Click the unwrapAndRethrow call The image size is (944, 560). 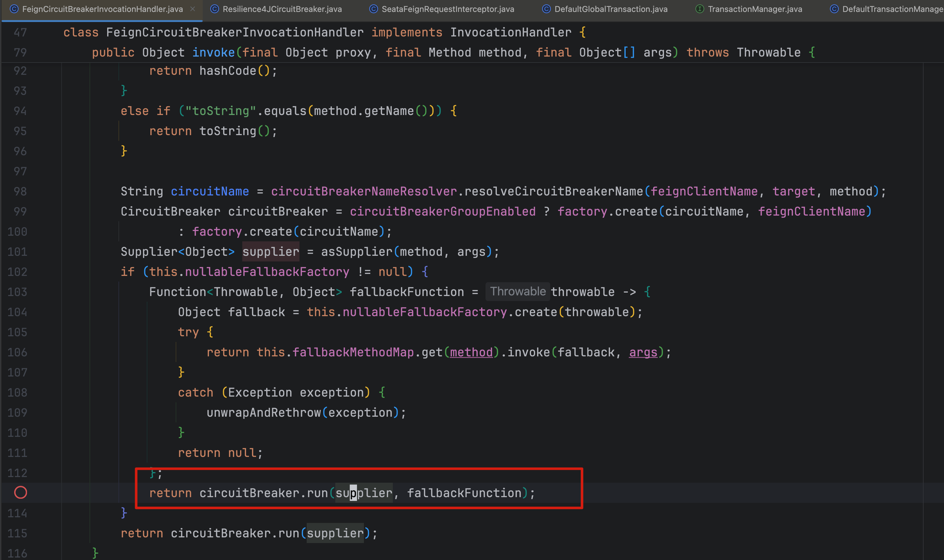tap(263, 412)
